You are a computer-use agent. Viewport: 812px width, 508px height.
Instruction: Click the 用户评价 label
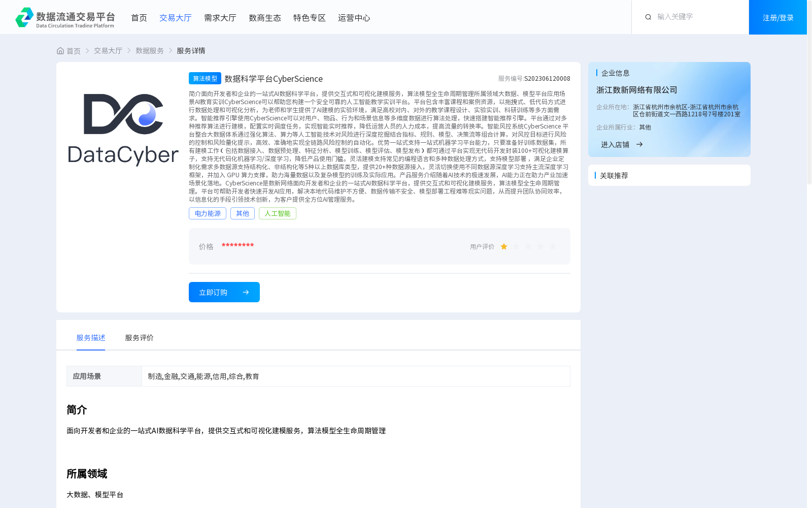point(482,246)
